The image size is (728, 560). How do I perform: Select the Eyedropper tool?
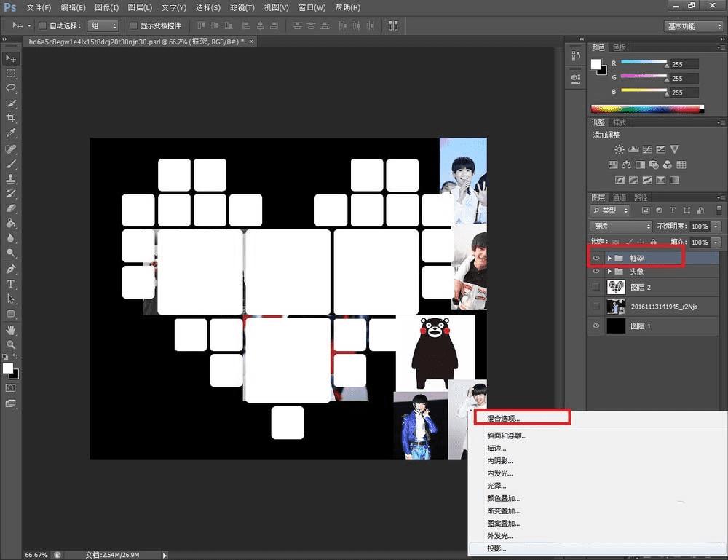(11, 133)
